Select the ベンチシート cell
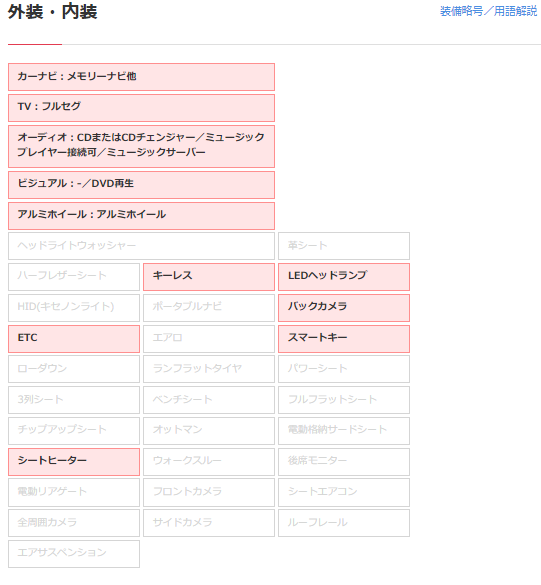Screen dimensions: 541x585 click(x=209, y=400)
